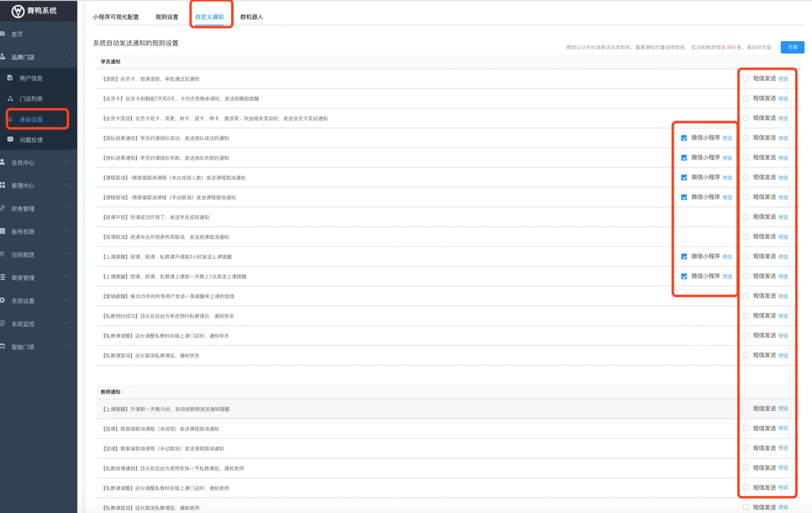This screenshot has width=812, height=513.
Task: Enable 短信发送 for the 【退款】 notification
Action: [746, 79]
